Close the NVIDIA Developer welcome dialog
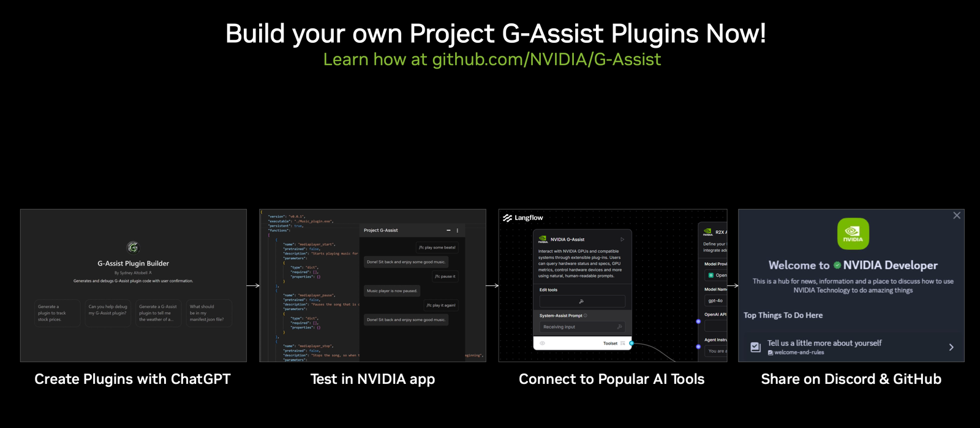 coord(957,216)
